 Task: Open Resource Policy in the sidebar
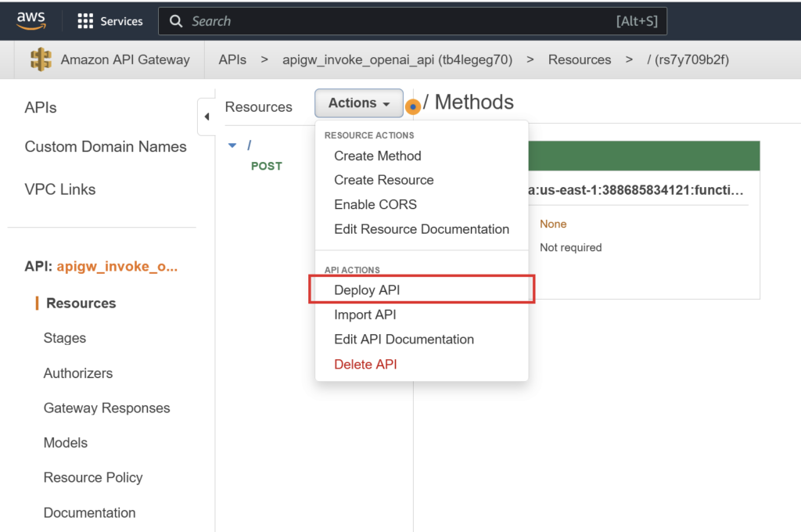click(x=93, y=477)
